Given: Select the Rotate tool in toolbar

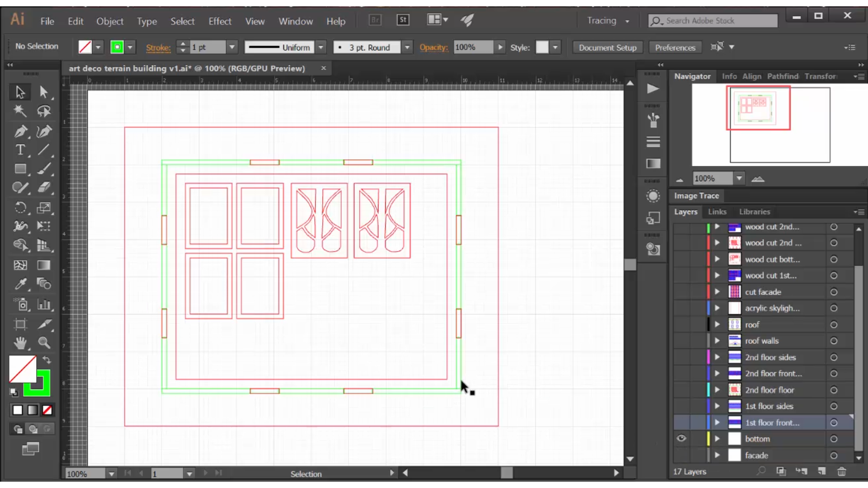Looking at the screenshot, I should point(20,207).
